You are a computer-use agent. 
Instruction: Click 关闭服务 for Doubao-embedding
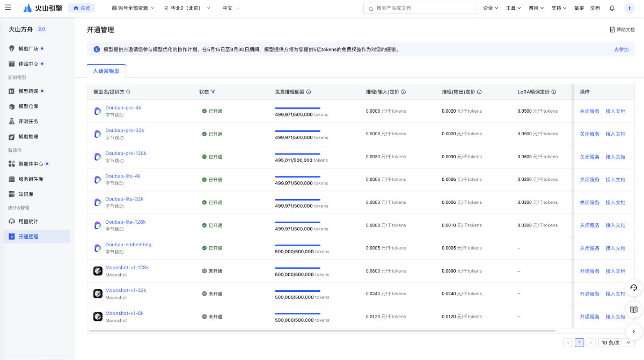point(590,248)
